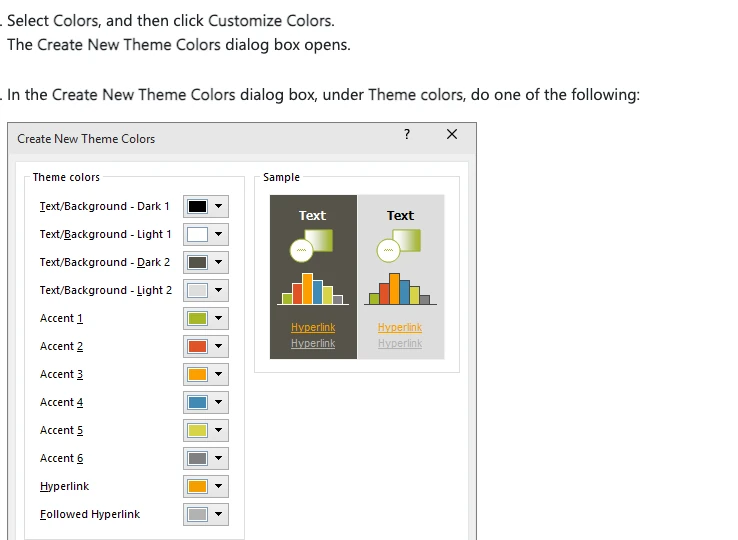Expand the Followed Hyperlink color dropdown arrow
This screenshot has height=540, width=738.
(218, 514)
